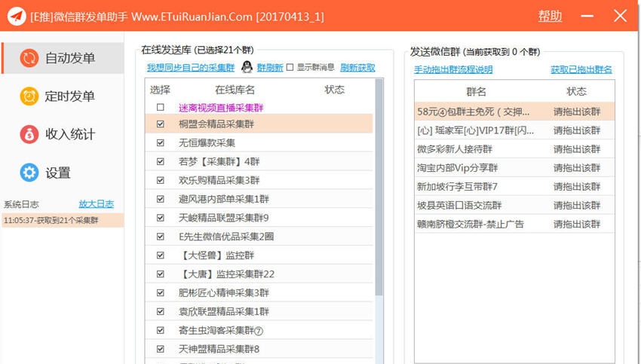
Task: Click the 选择 column header
Action: pos(160,90)
